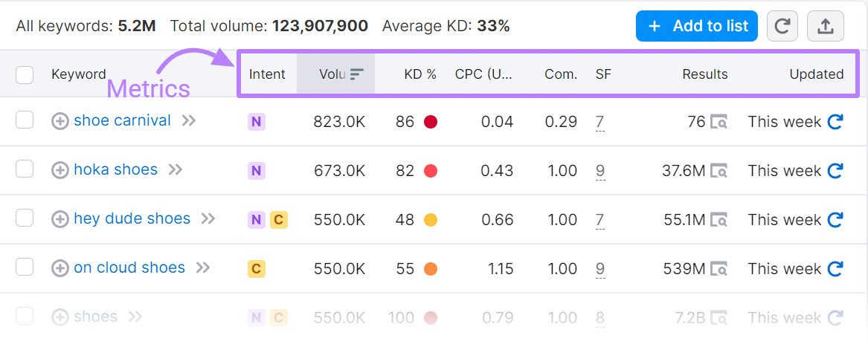Screen dimensions: 868x341
Task: Expand the double chevron next to hey dude shoes
Action: coord(208,218)
